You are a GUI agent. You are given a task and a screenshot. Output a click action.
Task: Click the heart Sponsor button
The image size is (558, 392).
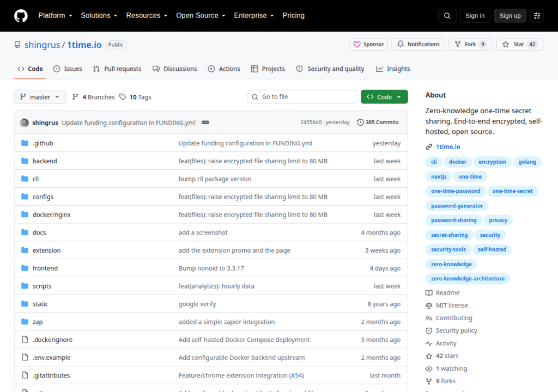point(369,45)
